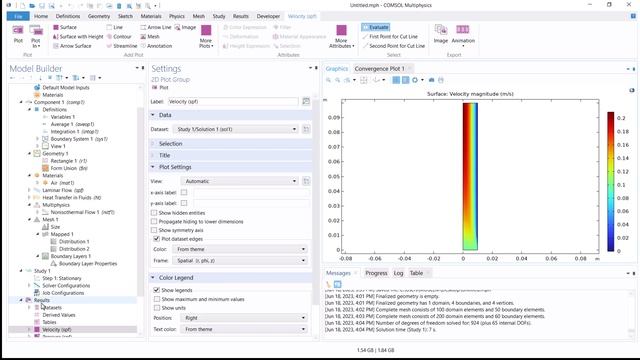The width and height of the screenshot is (640, 360).
Task: Open the File menu
Action: click(18, 16)
